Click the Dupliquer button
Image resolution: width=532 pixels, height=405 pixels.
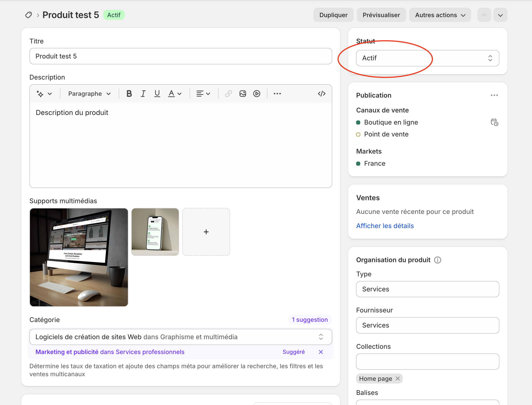pyautogui.click(x=333, y=15)
